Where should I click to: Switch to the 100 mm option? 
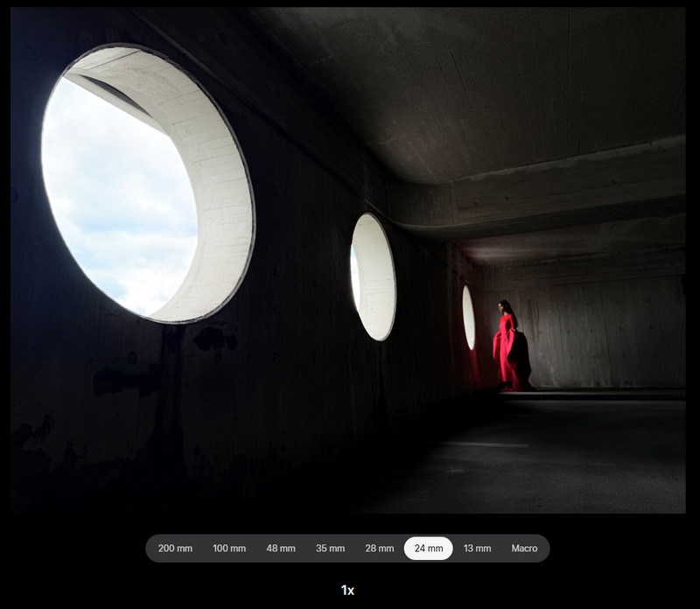tap(229, 549)
